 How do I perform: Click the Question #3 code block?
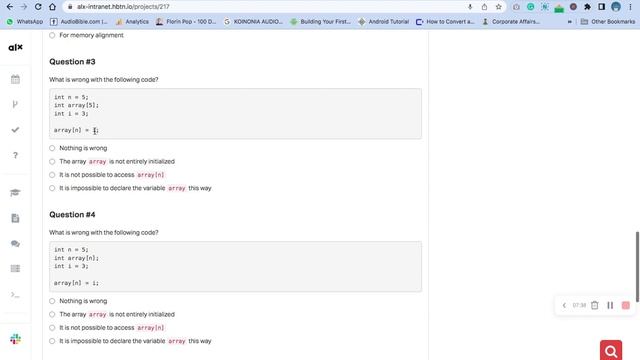click(x=236, y=113)
